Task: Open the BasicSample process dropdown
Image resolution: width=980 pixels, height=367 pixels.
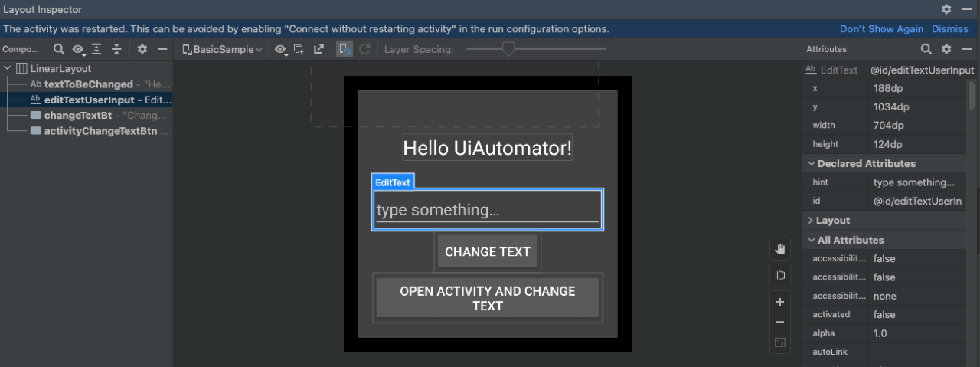Action: click(x=223, y=49)
